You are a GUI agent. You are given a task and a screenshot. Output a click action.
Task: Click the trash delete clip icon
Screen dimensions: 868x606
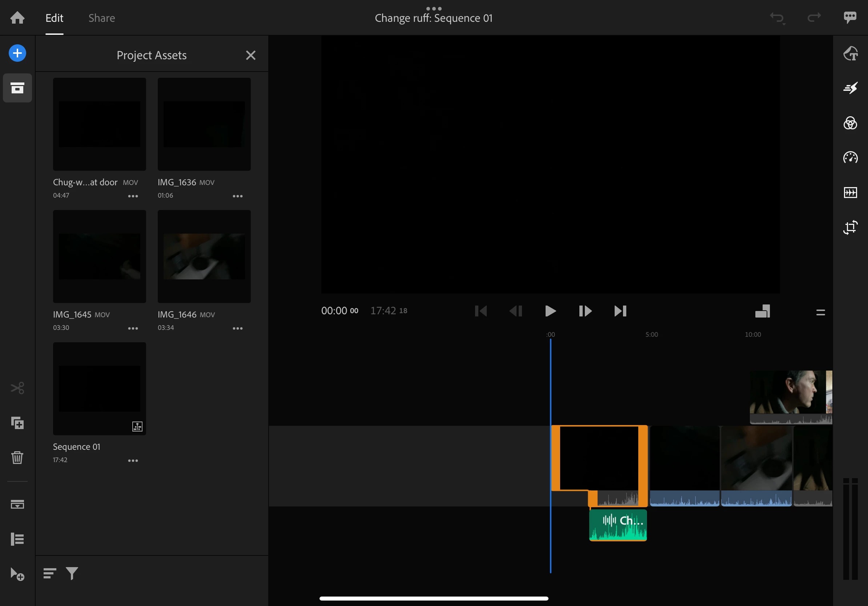(17, 457)
